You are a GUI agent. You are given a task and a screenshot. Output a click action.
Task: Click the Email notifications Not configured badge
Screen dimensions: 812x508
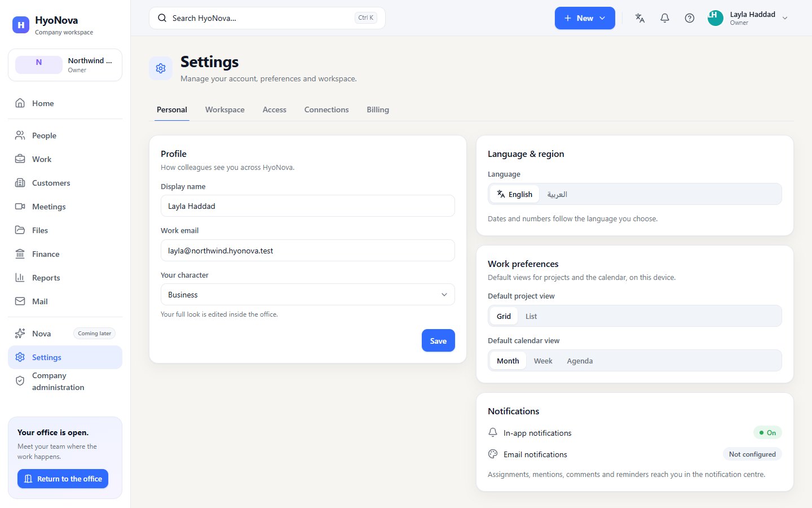[752, 454]
